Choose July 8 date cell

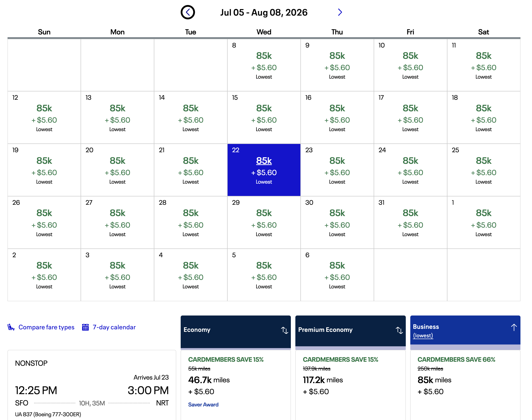click(x=264, y=65)
